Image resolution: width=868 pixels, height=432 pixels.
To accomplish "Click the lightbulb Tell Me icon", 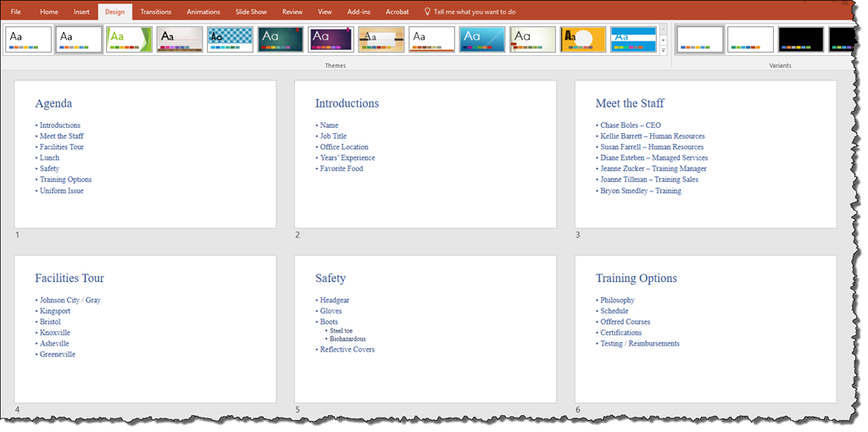I will pyautogui.click(x=427, y=12).
